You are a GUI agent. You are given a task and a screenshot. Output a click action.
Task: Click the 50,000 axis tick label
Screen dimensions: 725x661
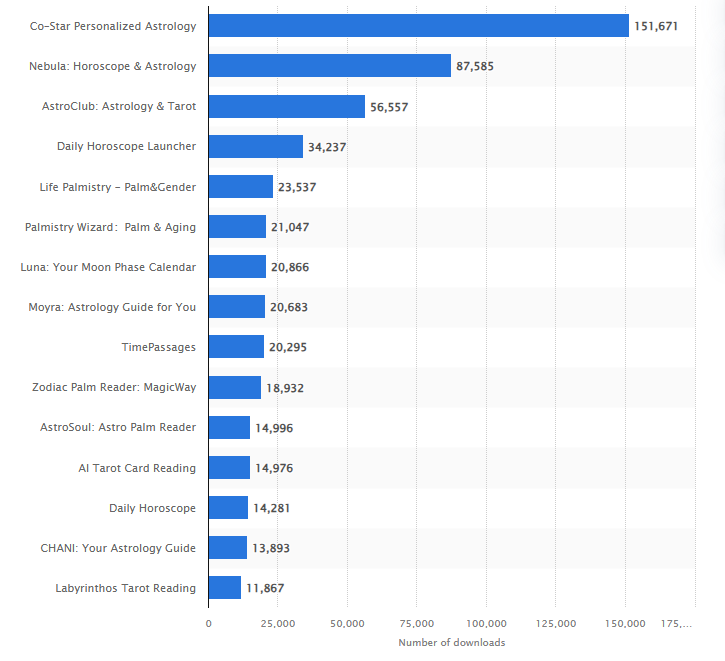347,624
